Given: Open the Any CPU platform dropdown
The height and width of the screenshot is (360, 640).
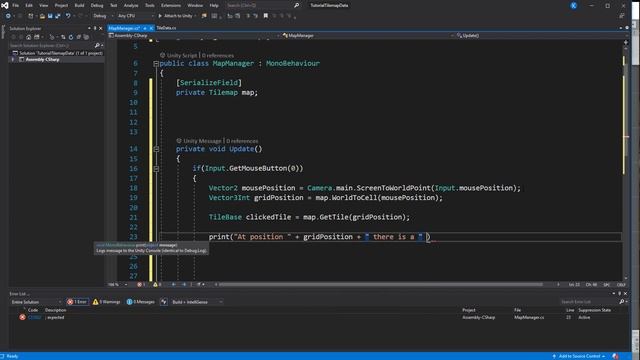Looking at the screenshot, I should [x=136, y=16].
